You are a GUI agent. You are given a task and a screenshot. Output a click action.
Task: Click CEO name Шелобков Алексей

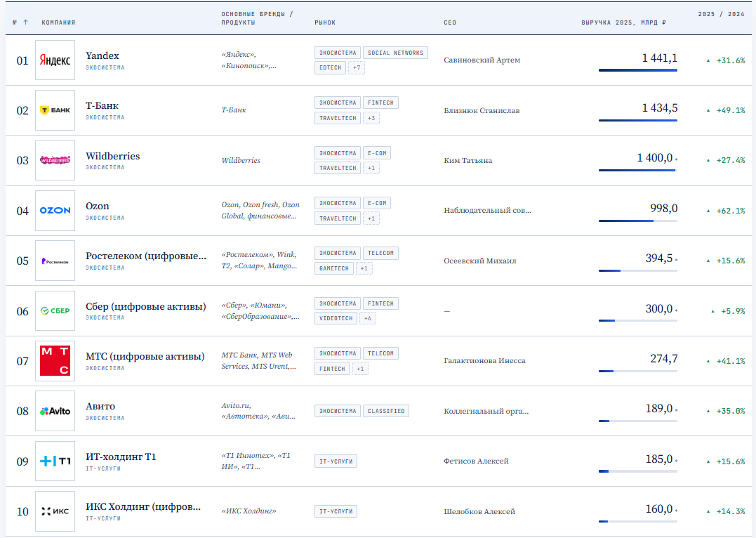[479, 511]
